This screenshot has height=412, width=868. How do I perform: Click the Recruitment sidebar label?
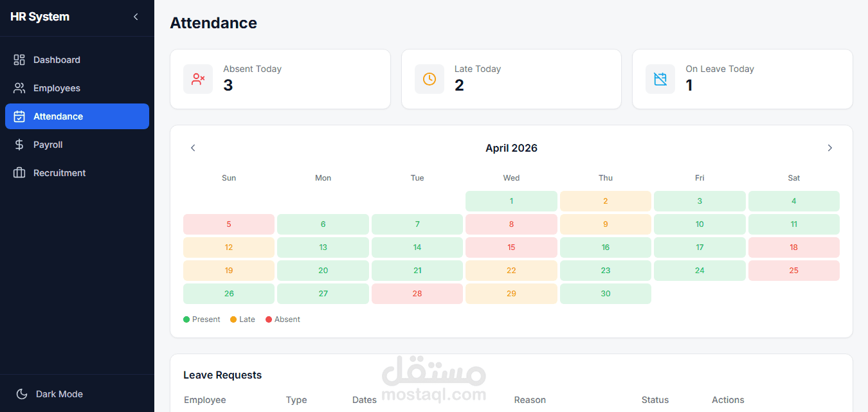[59, 173]
